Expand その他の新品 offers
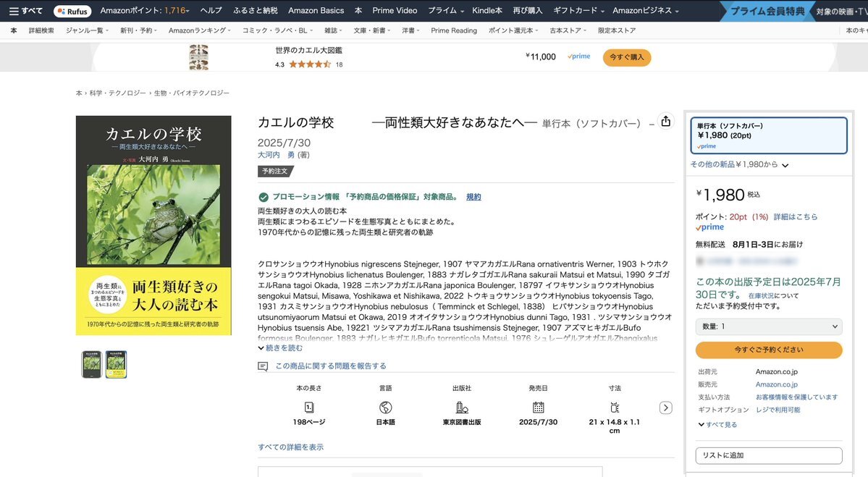 coord(739,164)
